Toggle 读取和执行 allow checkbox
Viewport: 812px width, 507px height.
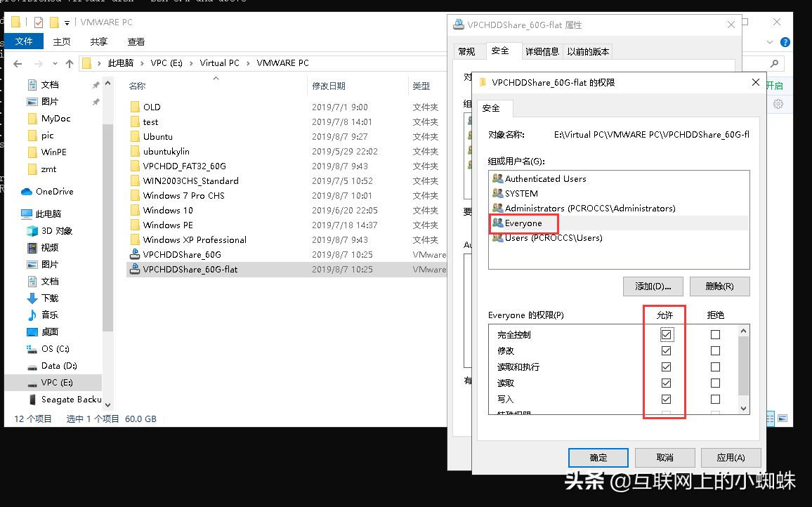pyautogui.click(x=666, y=367)
